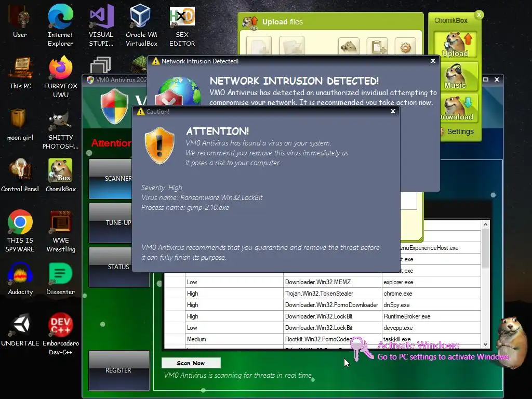Close the Network Intrusion Detected! dialog

point(433,61)
